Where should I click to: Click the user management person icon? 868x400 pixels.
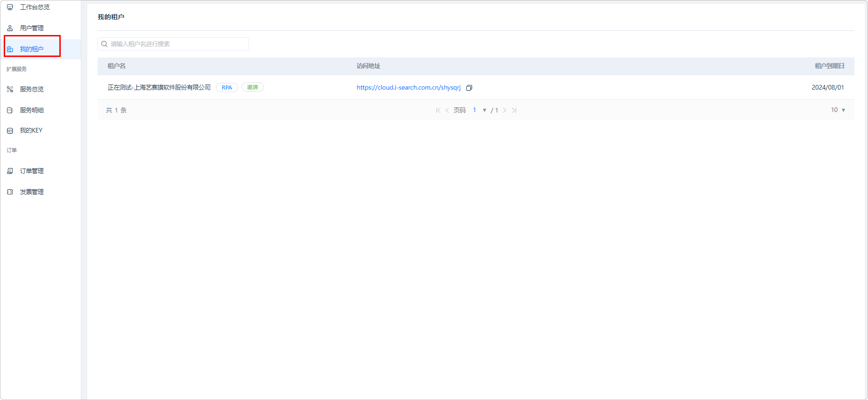(x=10, y=28)
